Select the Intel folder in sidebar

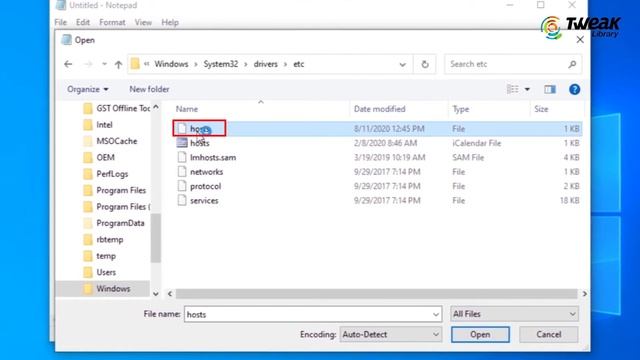point(98,124)
